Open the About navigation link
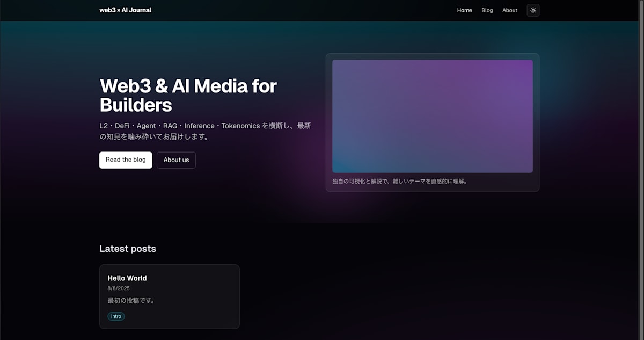Image resolution: width=644 pixels, height=340 pixels. (510, 10)
